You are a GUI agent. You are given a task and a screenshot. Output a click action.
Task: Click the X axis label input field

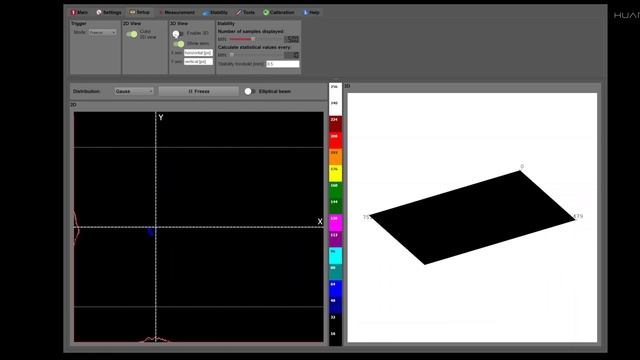(198, 53)
